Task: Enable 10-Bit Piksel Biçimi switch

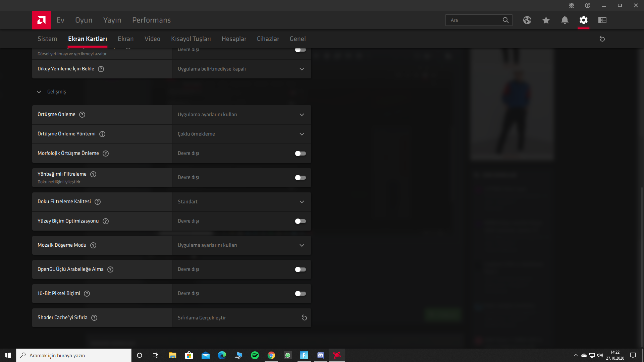Action: pyautogui.click(x=300, y=294)
